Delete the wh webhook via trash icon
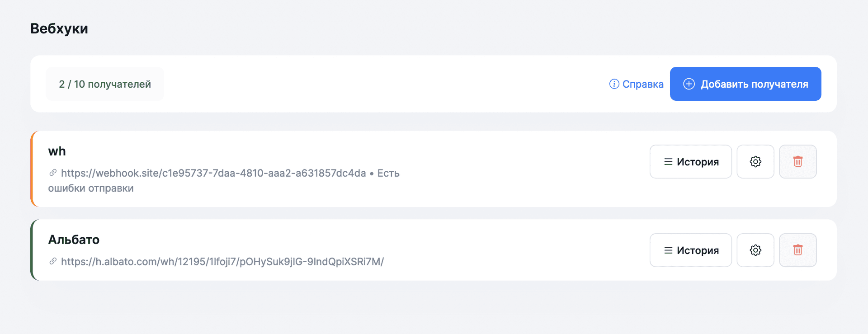The image size is (868, 334). pyautogui.click(x=798, y=162)
